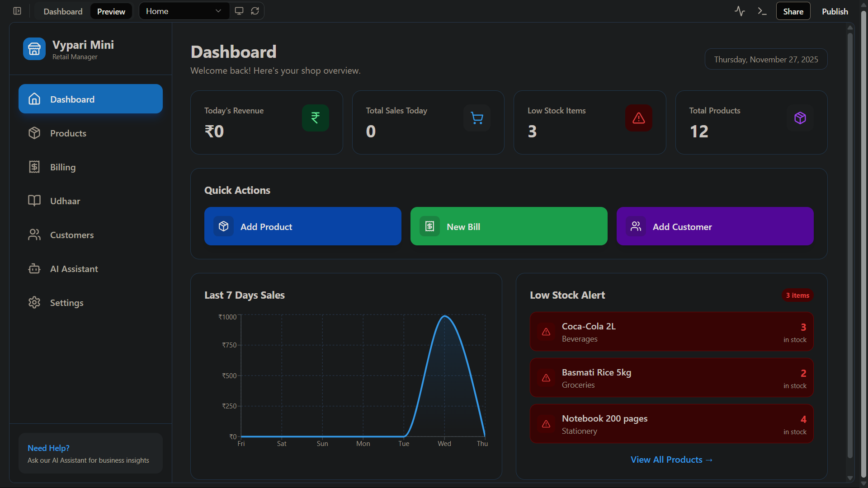Viewport: 868px width, 488px height.
Task: Open the terminal console icon
Action: pyautogui.click(x=762, y=11)
